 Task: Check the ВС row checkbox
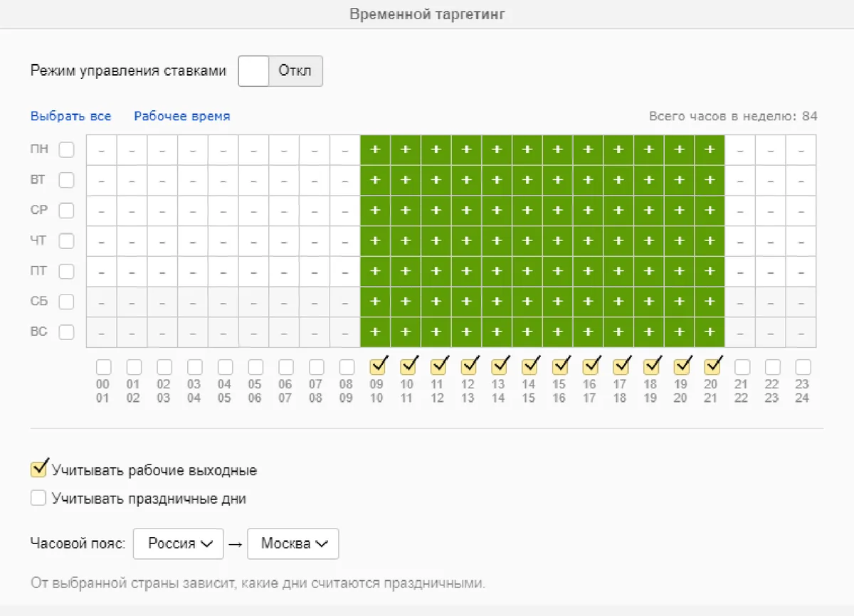(x=66, y=332)
